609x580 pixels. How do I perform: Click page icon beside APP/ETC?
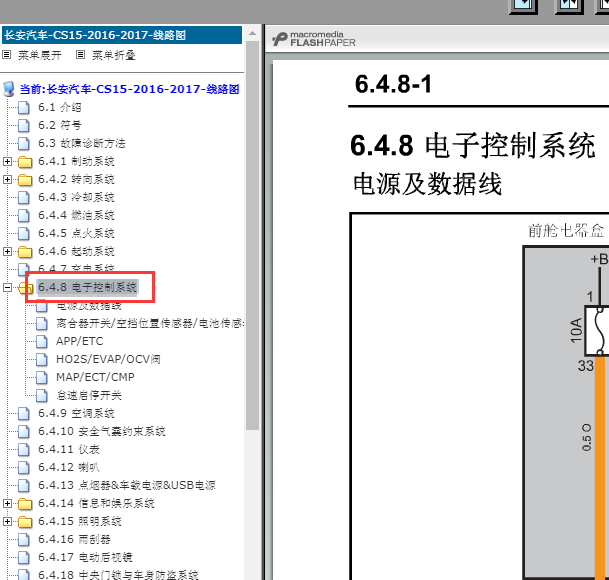[x=42, y=341]
